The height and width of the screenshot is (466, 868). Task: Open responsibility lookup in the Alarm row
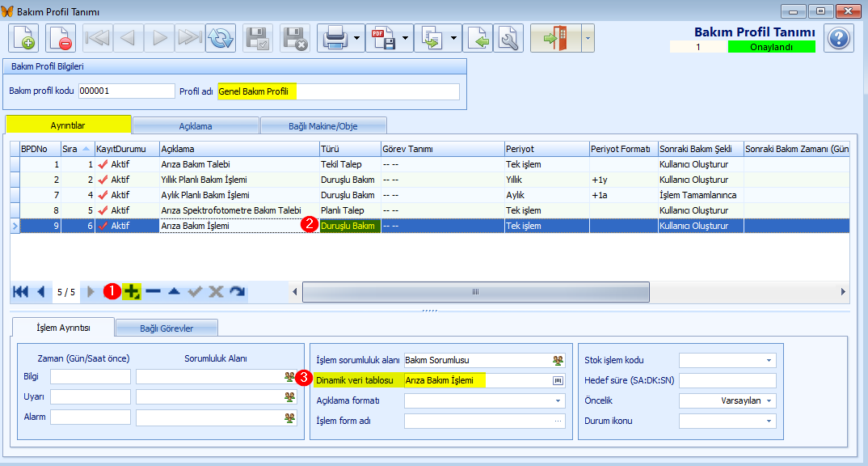coord(289,417)
